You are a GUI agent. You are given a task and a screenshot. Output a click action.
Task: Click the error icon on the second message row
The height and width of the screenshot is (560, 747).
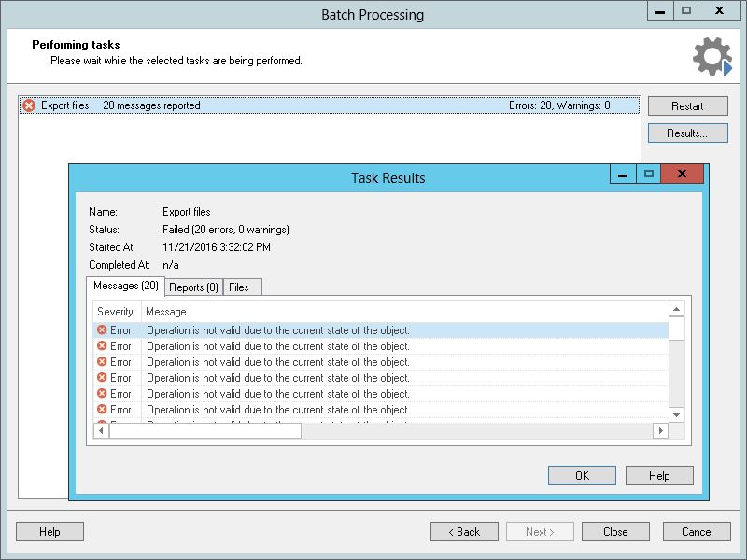(103, 346)
